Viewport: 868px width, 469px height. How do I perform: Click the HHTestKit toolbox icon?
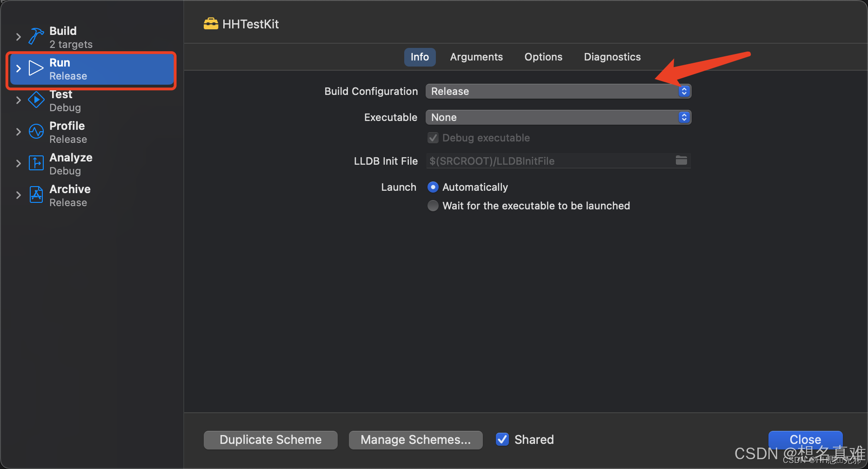(x=211, y=23)
